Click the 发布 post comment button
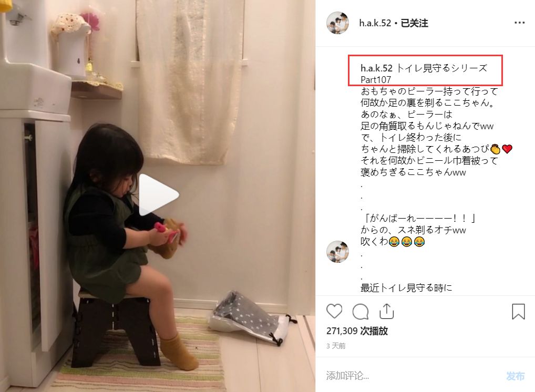This screenshot has height=392, width=535. [515, 376]
